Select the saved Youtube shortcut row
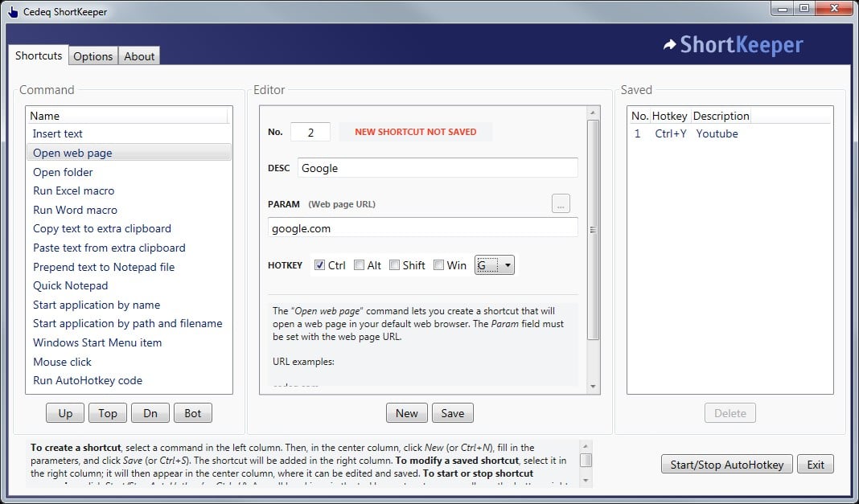The image size is (859, 504). (x=730, y=133)
